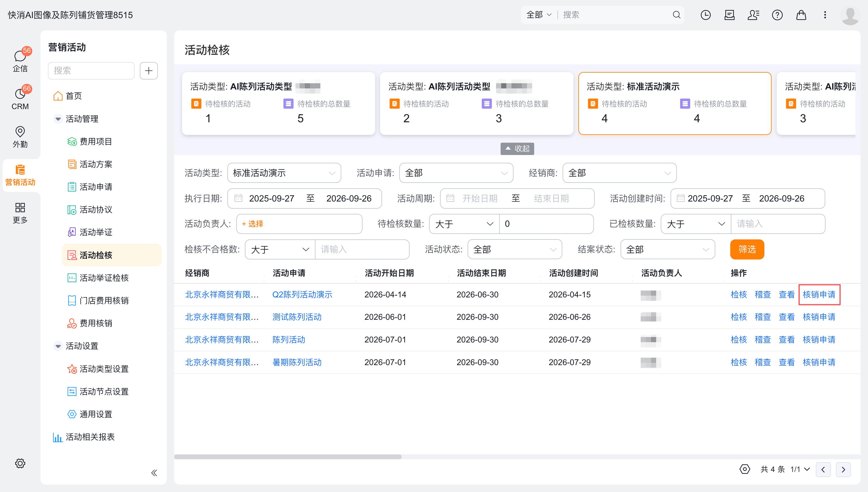Click the orange 筛选 button

click(x=747, y=249)
